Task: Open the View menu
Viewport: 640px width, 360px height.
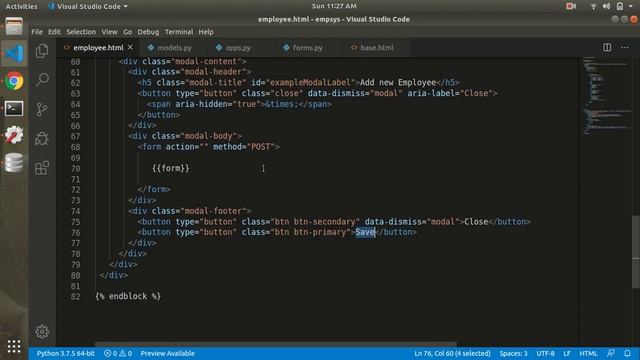Action: coord(109,32)
